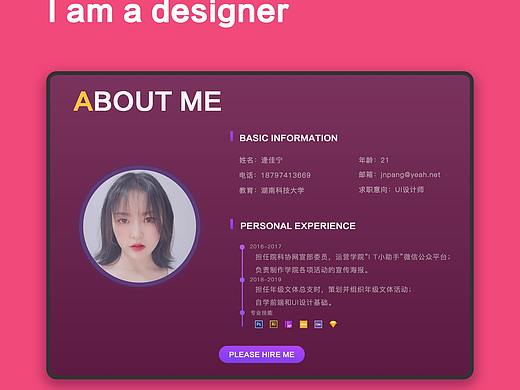Click the line mentioning "IT小助手"微信公众平台
This screenshot has width=520, height=390.
tap(353, 257)
